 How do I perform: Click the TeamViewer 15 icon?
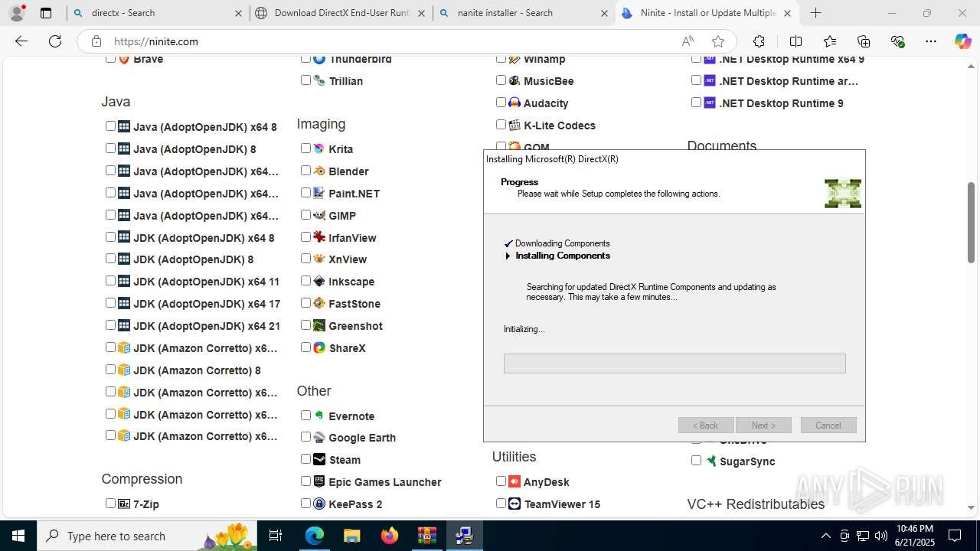514,504
